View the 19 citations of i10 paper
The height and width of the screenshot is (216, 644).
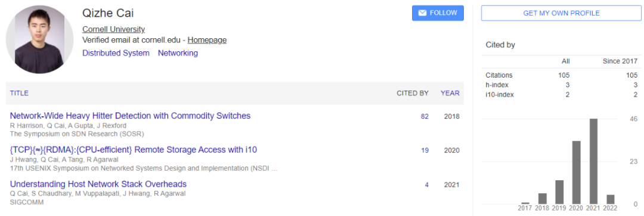pos(425,151)
